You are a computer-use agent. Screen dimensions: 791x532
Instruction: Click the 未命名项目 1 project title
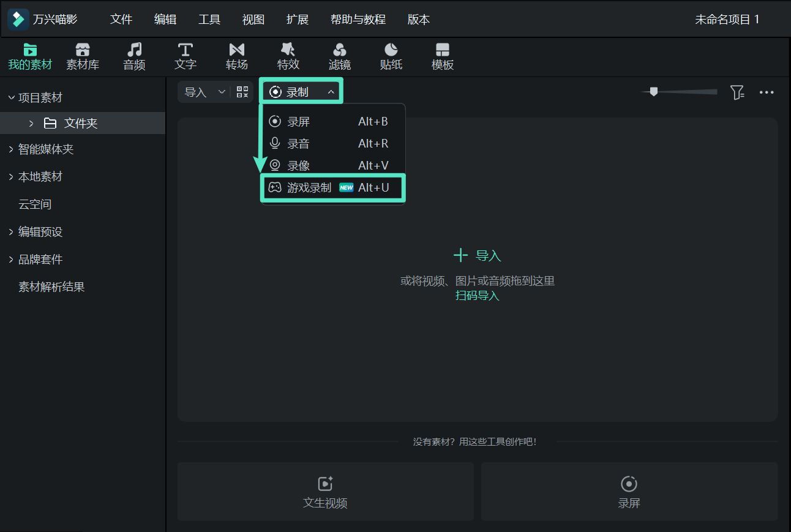point(727,20)
